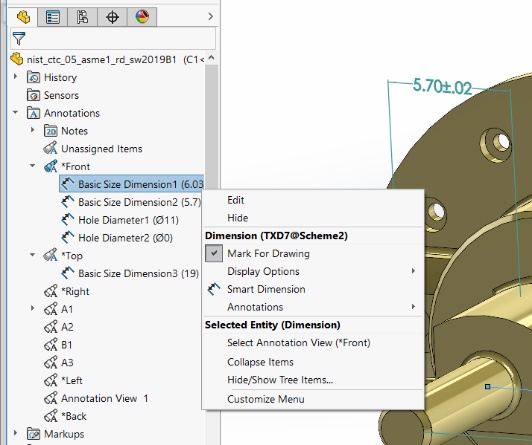This screenshot has height=445, width=532.
Task: Click the blue handle point on the shaft
Action: tap(488, 386)
